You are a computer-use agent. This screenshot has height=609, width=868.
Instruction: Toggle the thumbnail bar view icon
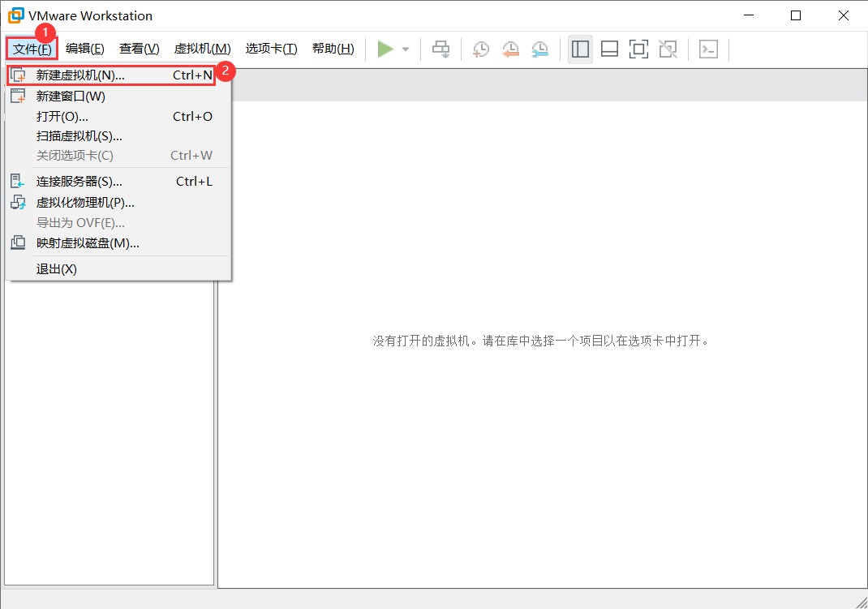point(609,49)
